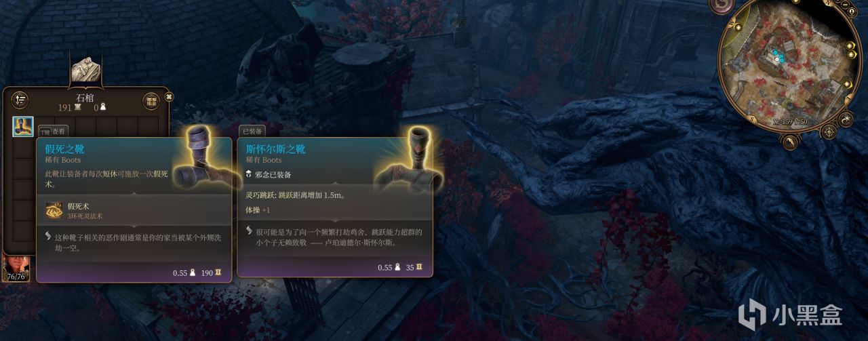Click the sort items icon in 石棺 panel
Screen dimensions: 868x341
tap(20, 100)
